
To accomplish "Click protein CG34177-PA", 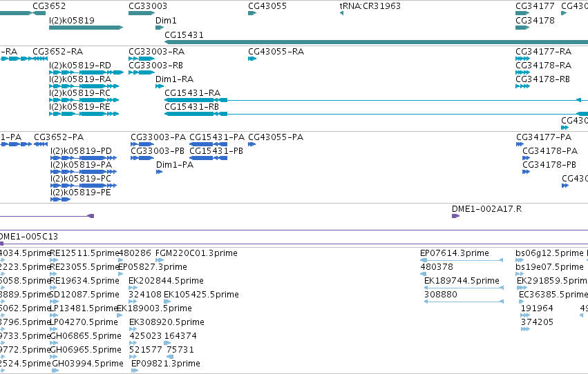I will (544, 137).
